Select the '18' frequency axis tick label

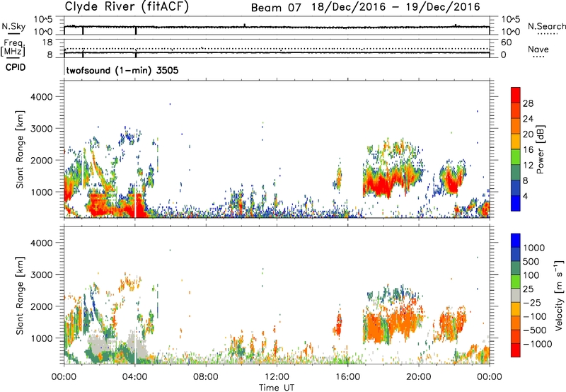[47, 42]
